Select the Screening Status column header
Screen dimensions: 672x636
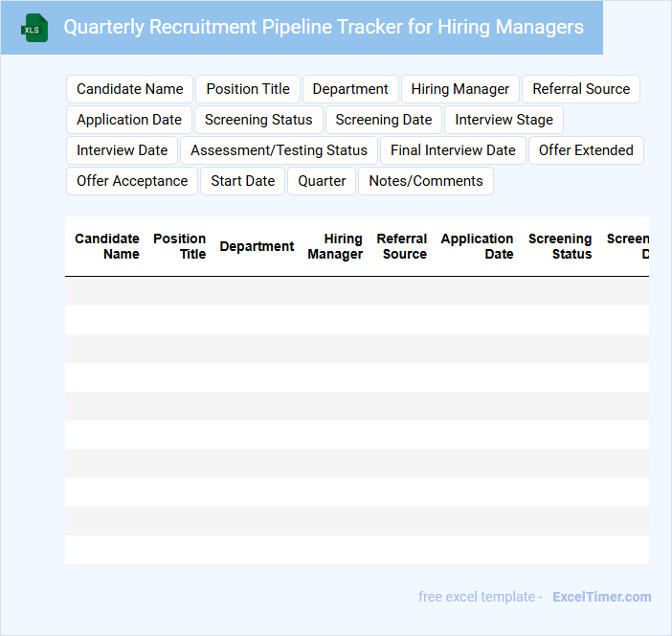click(560, 246)
